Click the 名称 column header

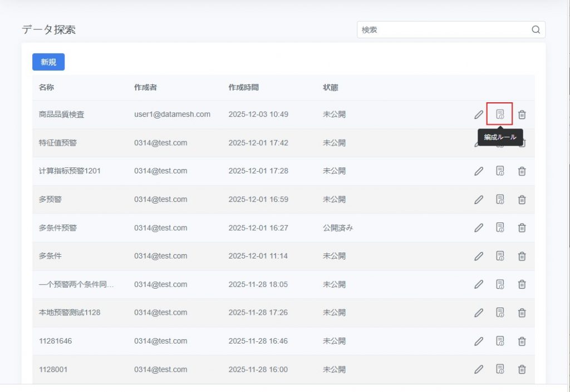click(46, 87)
